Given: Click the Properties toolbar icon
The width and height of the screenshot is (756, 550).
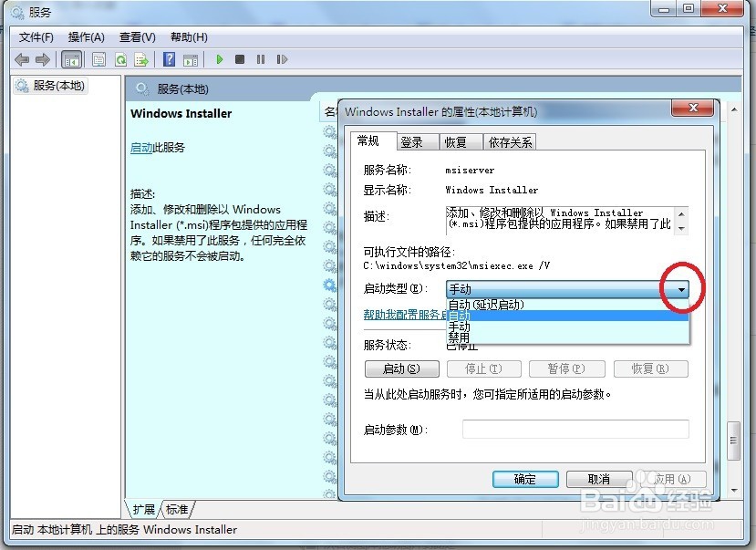Looking at the screenshot, I should [x=98, y=60].
